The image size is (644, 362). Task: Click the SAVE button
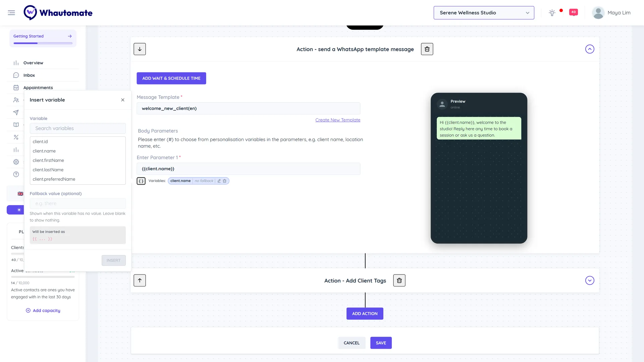pyautogui.click(x=381, y=343)
